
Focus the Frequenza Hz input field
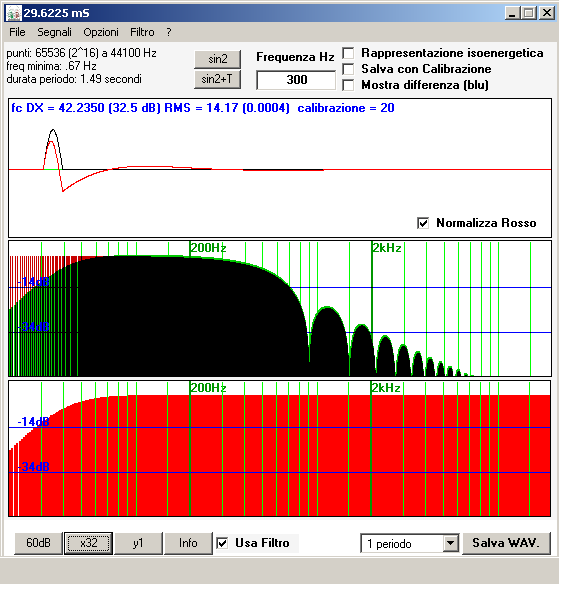(x=296, y=80)
